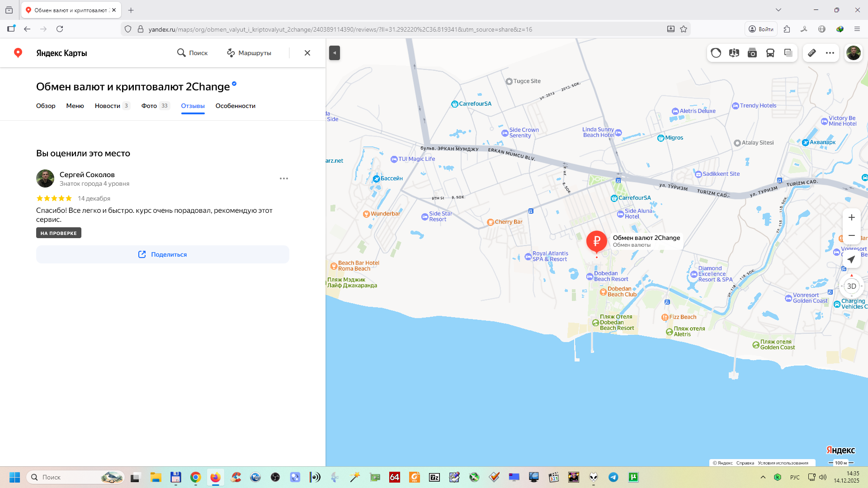Screen dimensions: 868x488
Task: Zoom out on the map
Action: (851, 235)
